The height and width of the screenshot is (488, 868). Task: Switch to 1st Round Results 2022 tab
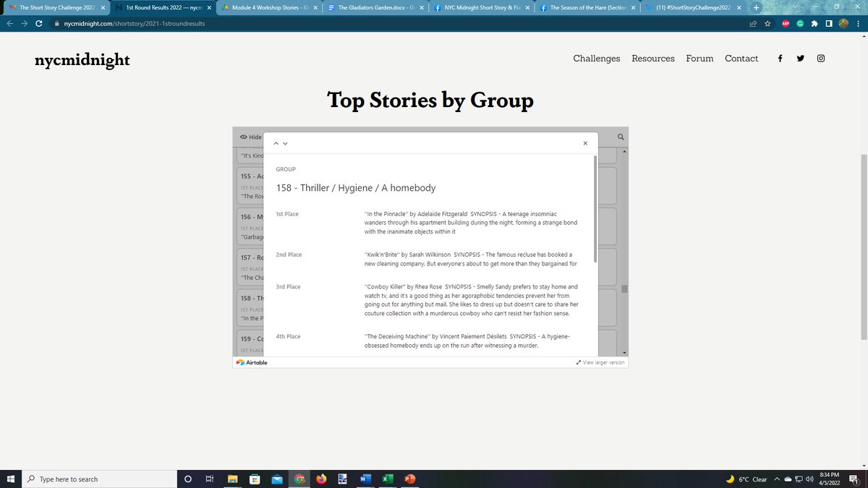(x=163, y=7)
